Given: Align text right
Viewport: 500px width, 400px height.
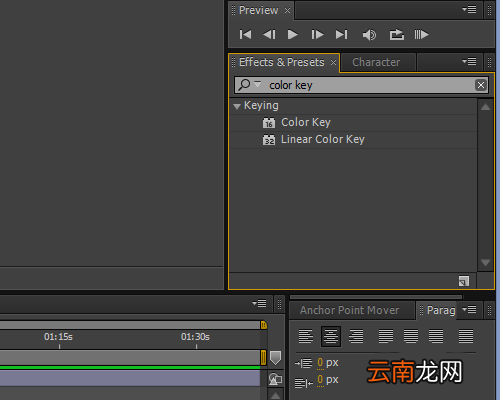Looking at the screenshot, I should (356, 336).
